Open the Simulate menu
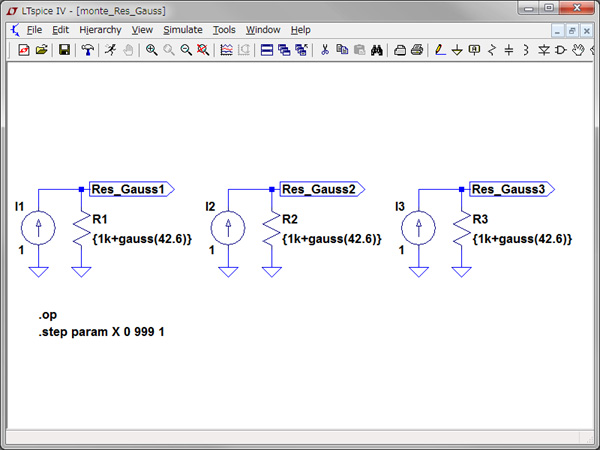Image resolution: width=600 pixels, height=450 pixels. (182, 30)
